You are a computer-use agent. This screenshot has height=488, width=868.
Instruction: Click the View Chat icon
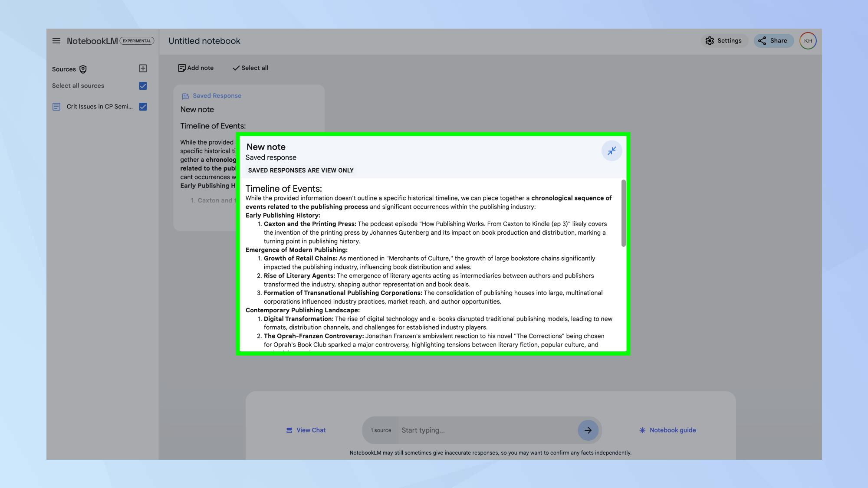[289, 429]
